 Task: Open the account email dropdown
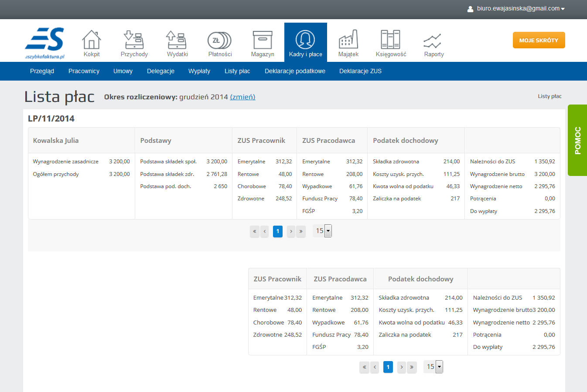[x=521, y=9]
